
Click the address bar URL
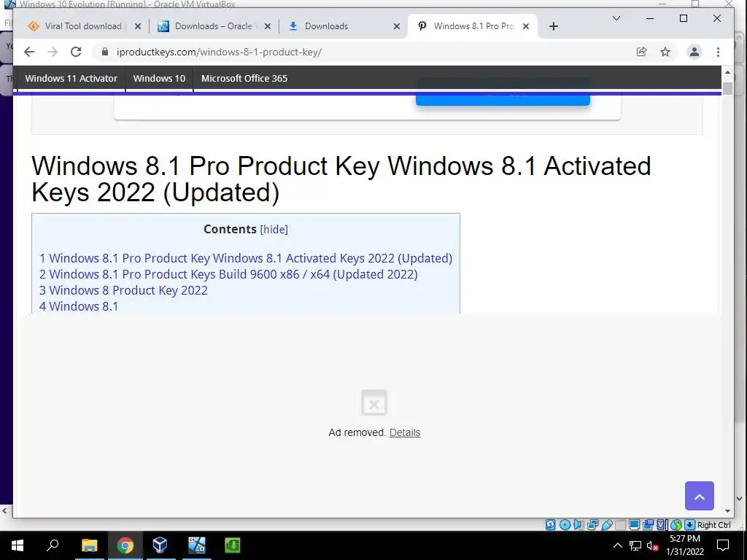tap(219, 52)
